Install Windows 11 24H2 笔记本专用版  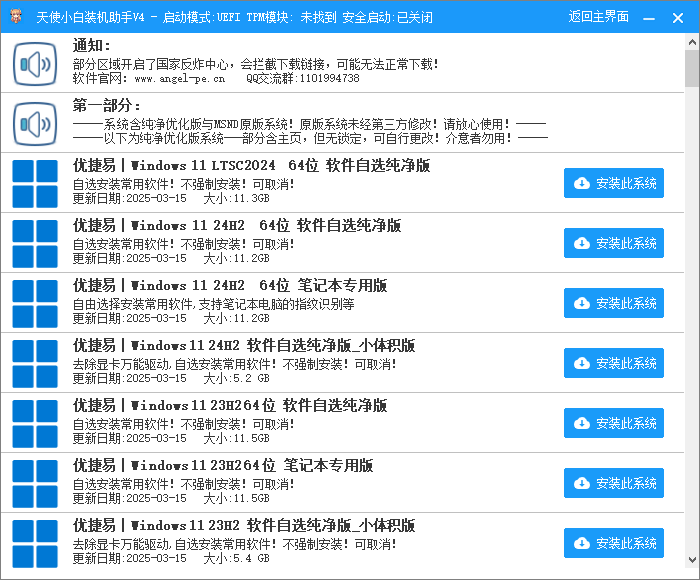coord(614,303)
